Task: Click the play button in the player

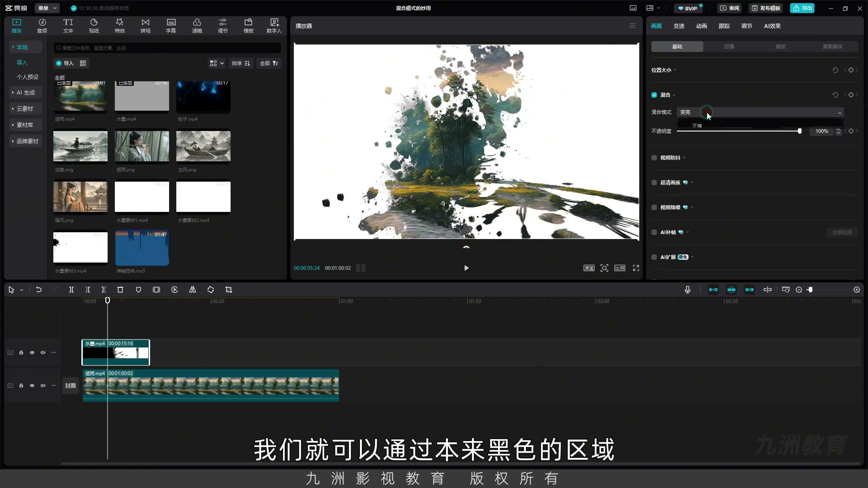Action: coord(467,268)
